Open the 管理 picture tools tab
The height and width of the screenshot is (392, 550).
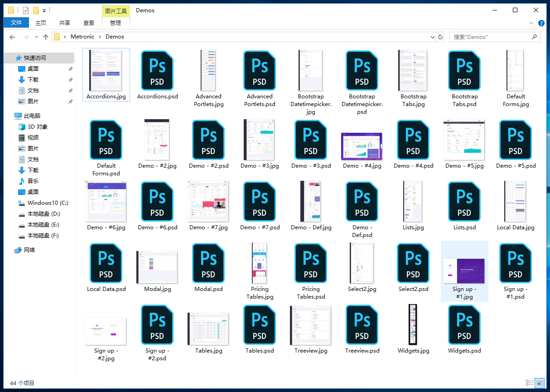(x=116, y=23)
